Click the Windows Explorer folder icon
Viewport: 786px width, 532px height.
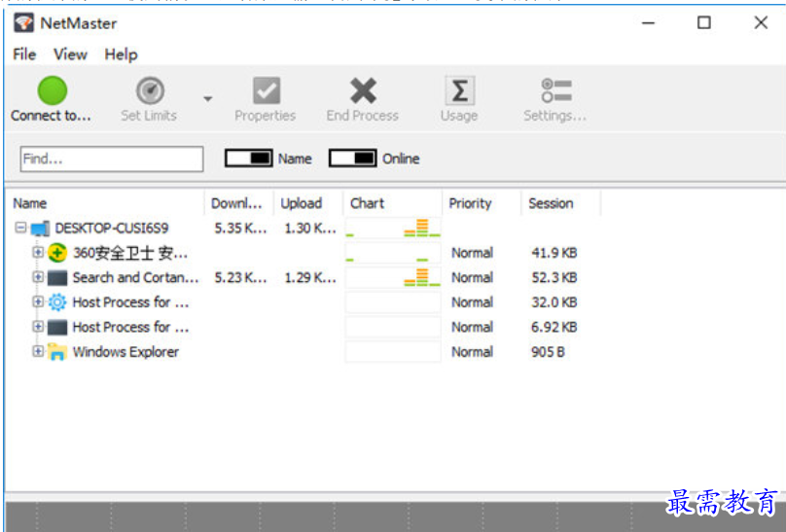click(57, 352)
